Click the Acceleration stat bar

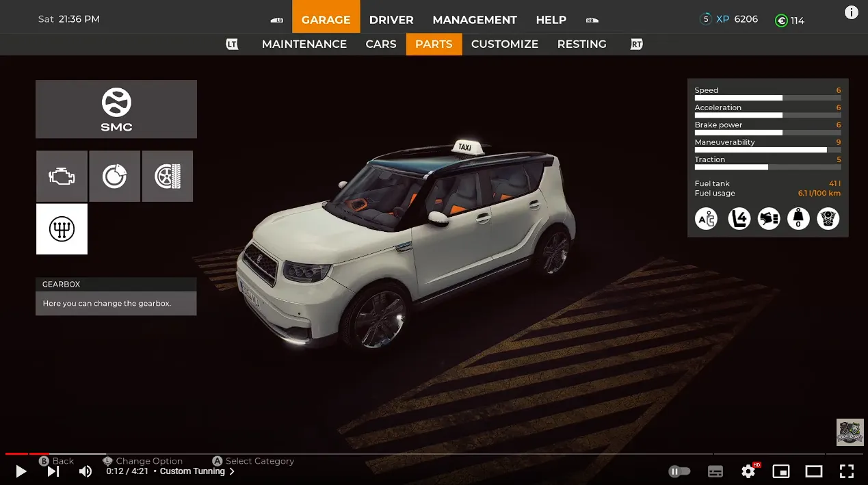point(767,115)
